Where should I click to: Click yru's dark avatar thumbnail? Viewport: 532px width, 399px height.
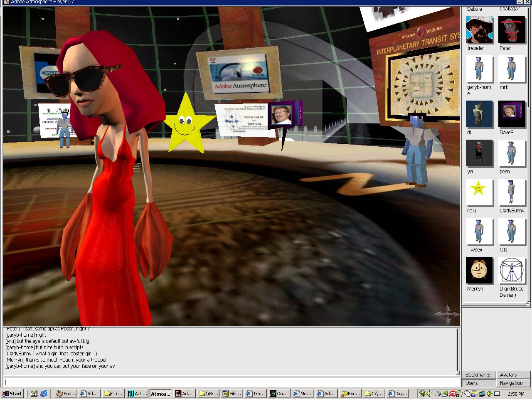[479, 153]
